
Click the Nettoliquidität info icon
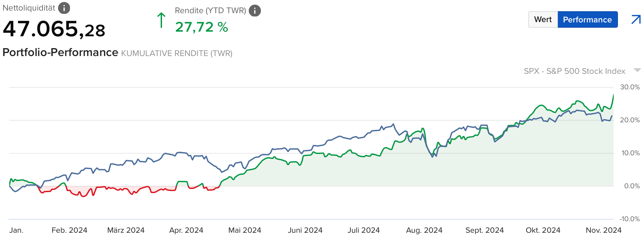click(64, 8)
